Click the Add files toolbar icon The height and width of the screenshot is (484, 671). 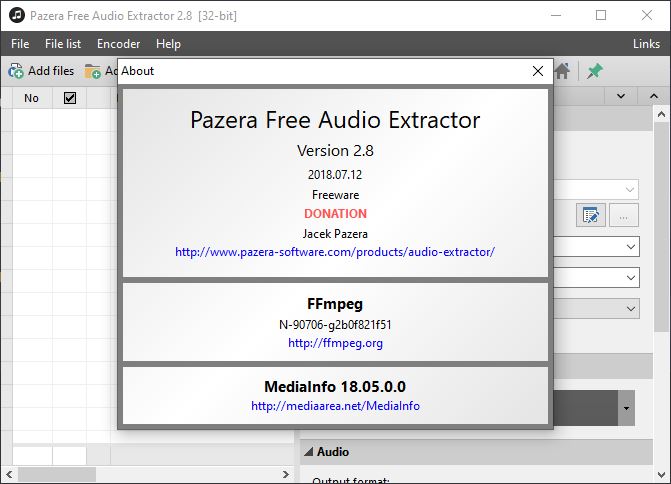tap(16, 71)
